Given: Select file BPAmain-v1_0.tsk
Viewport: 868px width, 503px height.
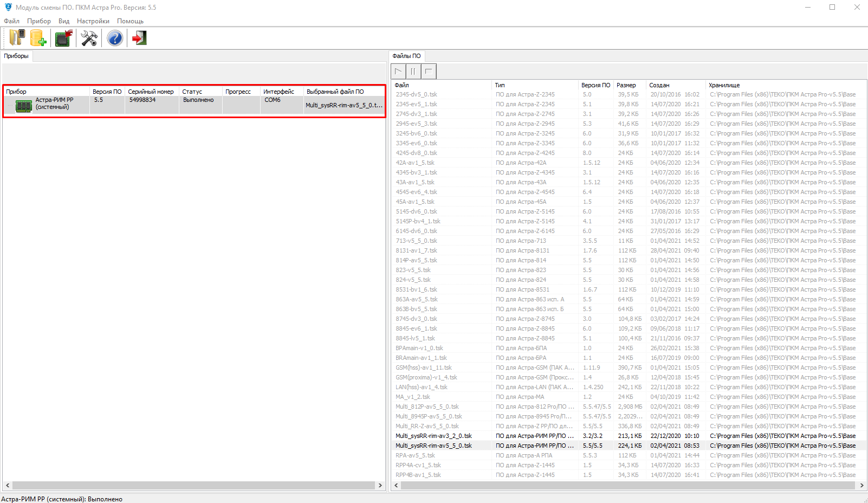Looking at the screenshot, I should (x=419, y=348).
